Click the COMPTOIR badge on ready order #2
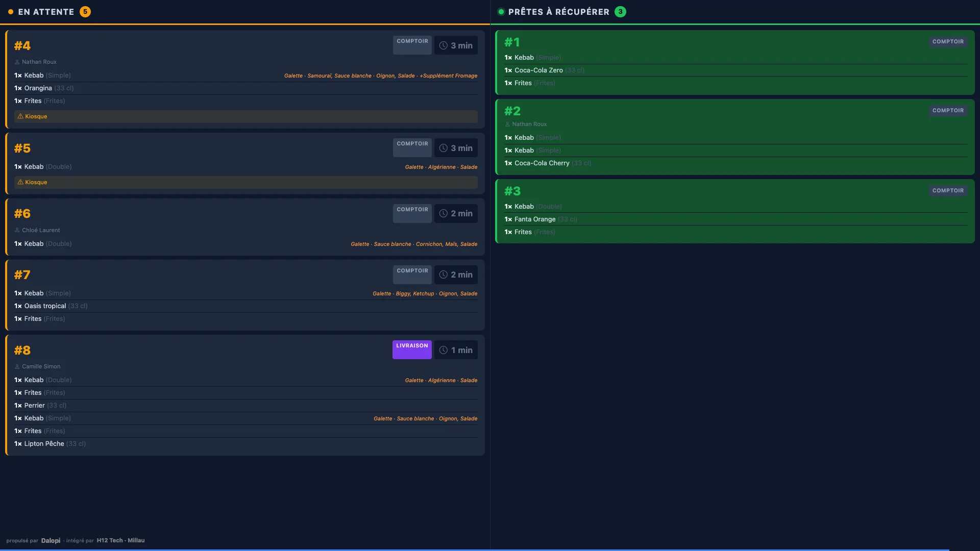The width and height of the screenshot is (980, 551). 948,111
